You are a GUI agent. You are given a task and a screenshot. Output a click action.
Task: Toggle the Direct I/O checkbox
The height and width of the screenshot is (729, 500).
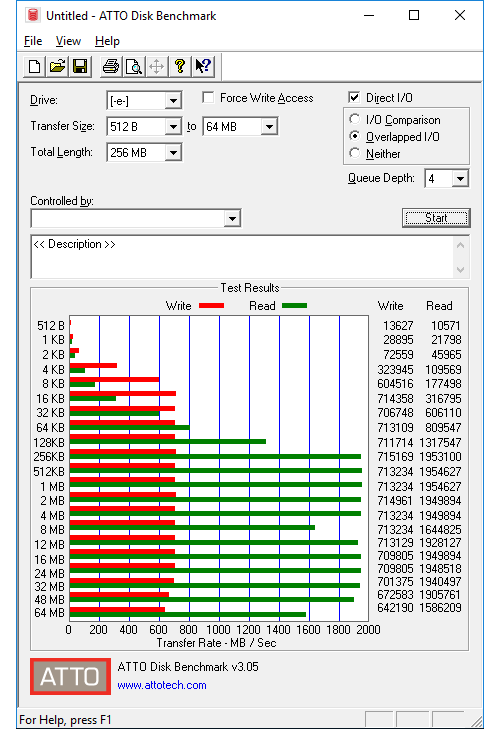(354, 98)
